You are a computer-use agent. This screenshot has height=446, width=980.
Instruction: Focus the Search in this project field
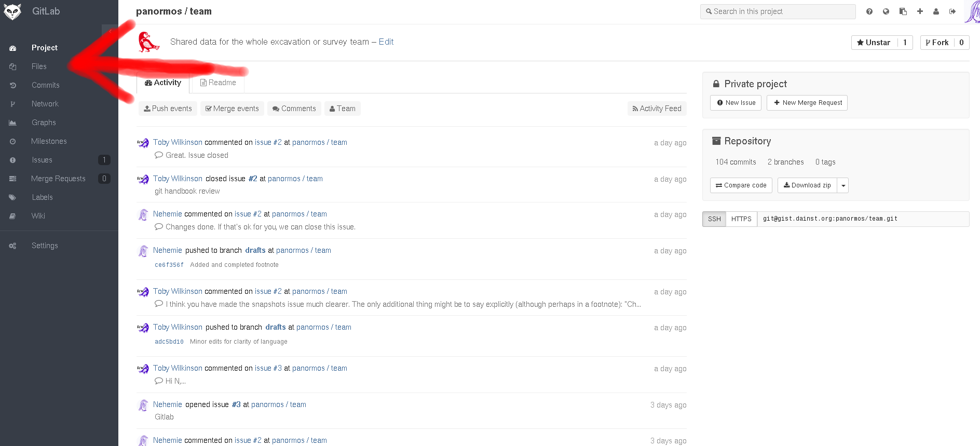778,11
